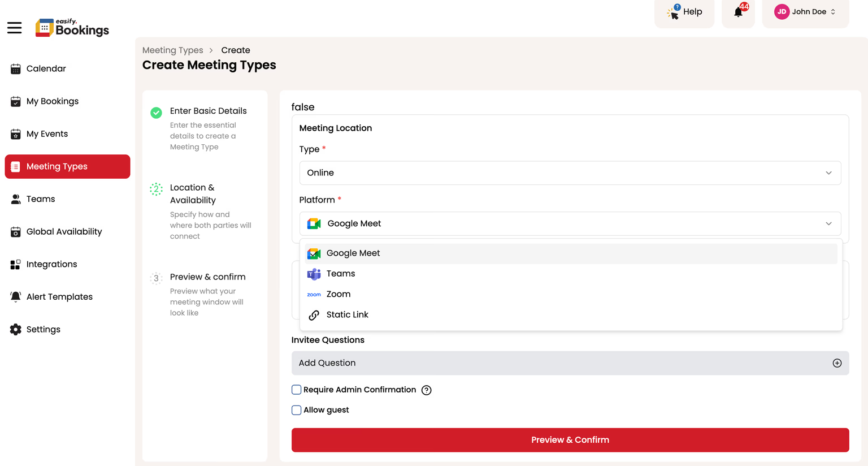The image size is (868, 466).
Task: Click the Static Link chain icon
Action: 314,315
